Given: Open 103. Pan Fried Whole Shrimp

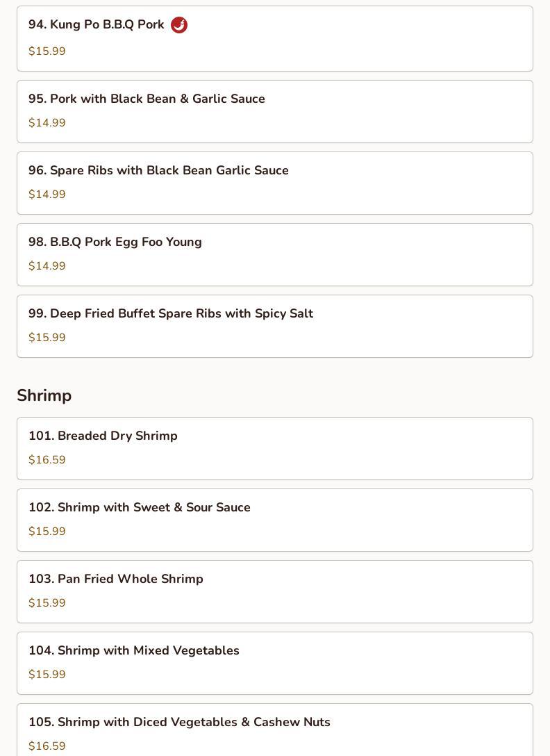Looking at the screenshot, I should point(116,579).
